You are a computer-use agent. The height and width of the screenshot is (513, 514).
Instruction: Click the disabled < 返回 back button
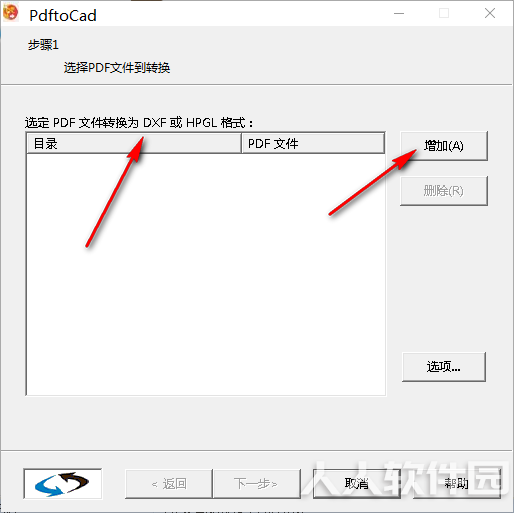click(169, 484)
